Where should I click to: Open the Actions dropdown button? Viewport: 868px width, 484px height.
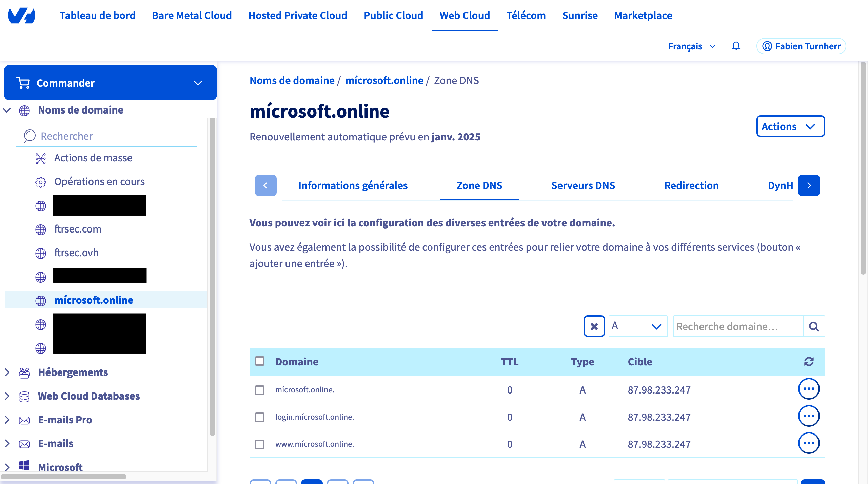[791, 126]
